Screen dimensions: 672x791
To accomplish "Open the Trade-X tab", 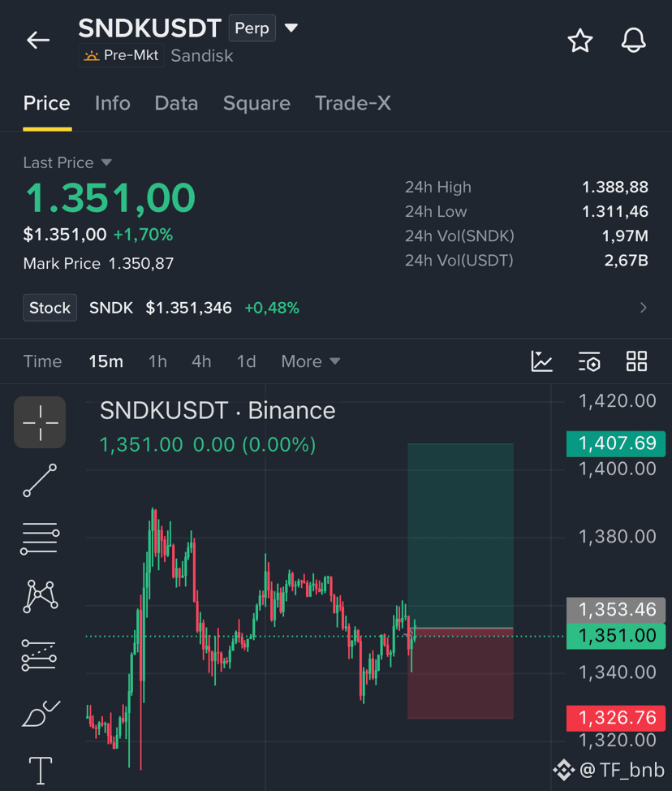I will click(353, 103).
